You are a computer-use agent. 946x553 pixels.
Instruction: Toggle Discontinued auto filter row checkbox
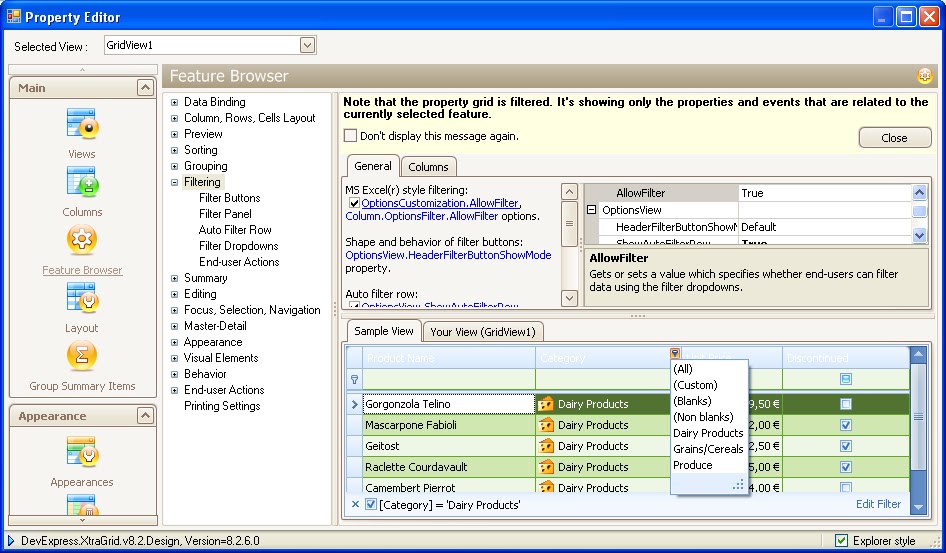(x=846, y=379)
